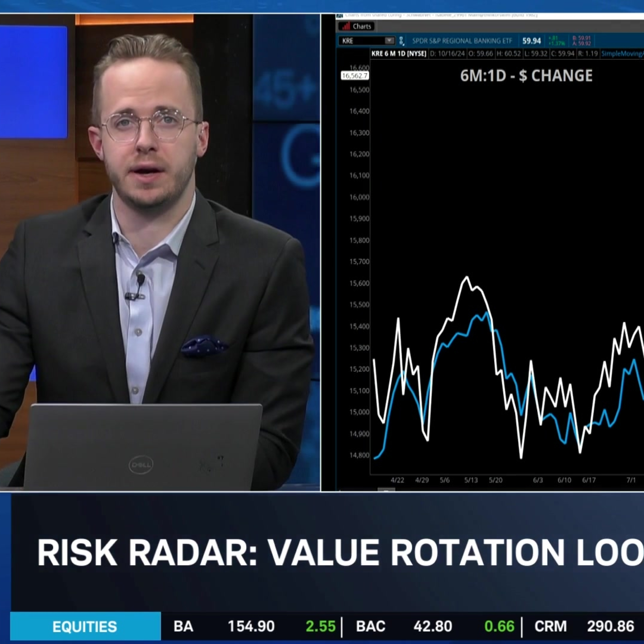The height and width of the screenshot is (644, 644).
Task: Click the C: 59.94 close value
Action: click(x=563, y=54)
